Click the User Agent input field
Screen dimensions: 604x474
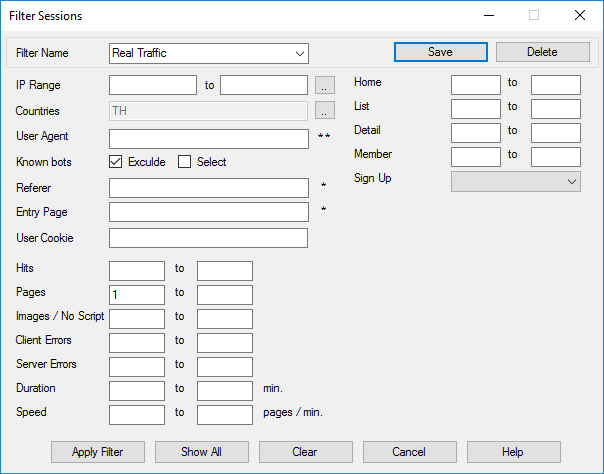coord(209,139)
